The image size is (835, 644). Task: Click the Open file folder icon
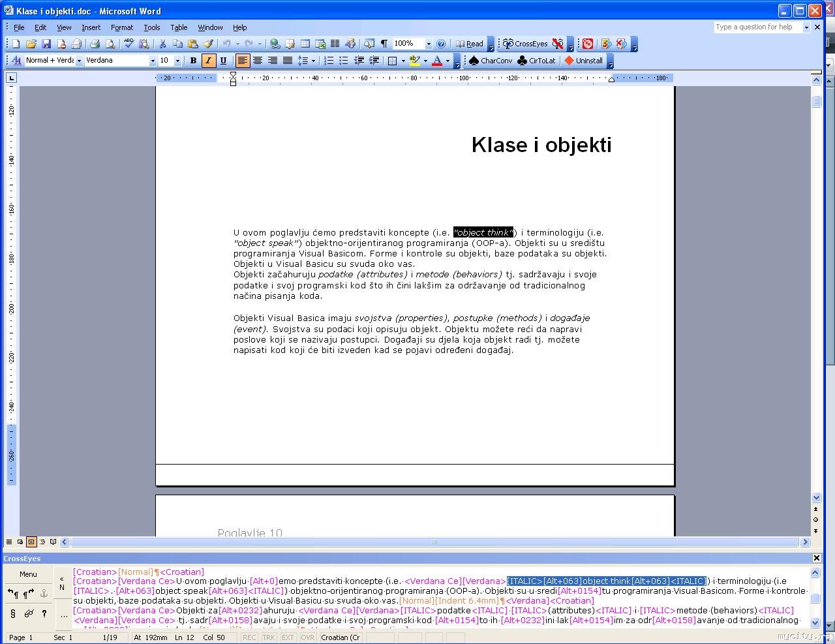point(31,44)
